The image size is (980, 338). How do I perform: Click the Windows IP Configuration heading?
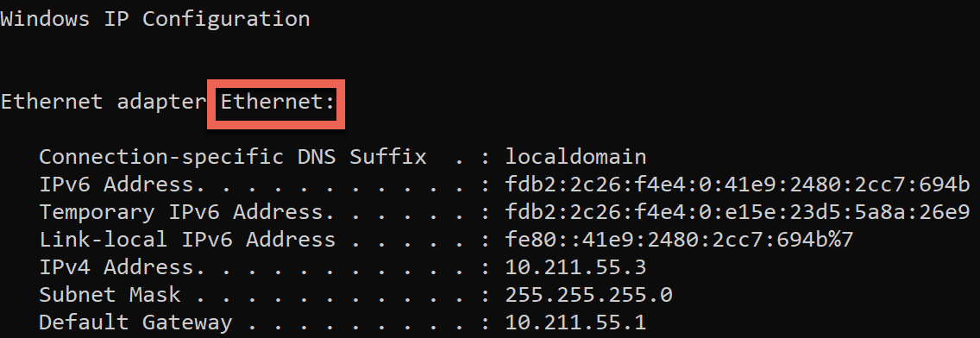(155, 19)
